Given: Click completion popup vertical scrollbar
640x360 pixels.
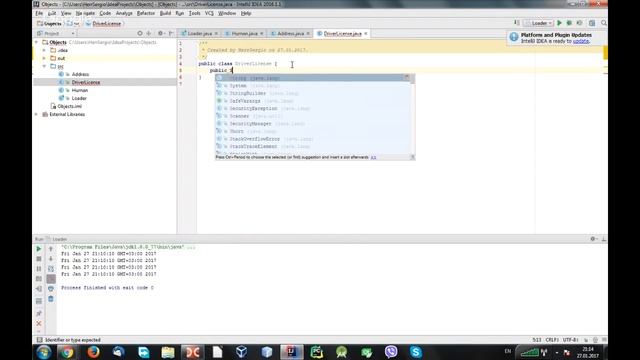Looking at the screenshot, I should pos(413,114).
